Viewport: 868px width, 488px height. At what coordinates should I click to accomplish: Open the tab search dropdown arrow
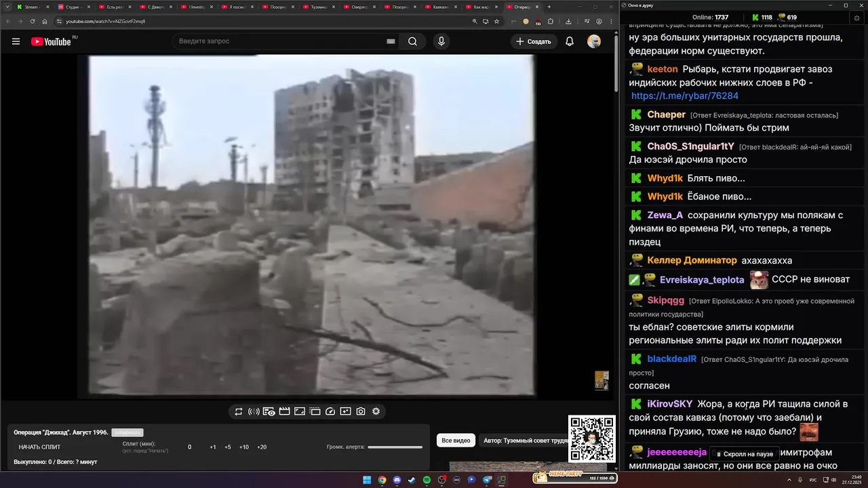7,7
